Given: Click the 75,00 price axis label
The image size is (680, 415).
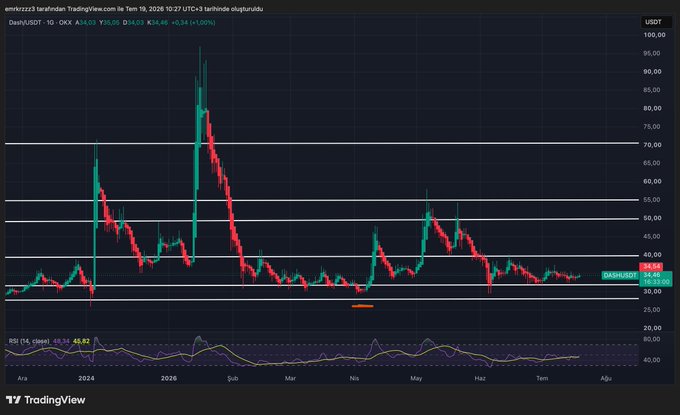Looking at the screenshot, I should 652,127.
